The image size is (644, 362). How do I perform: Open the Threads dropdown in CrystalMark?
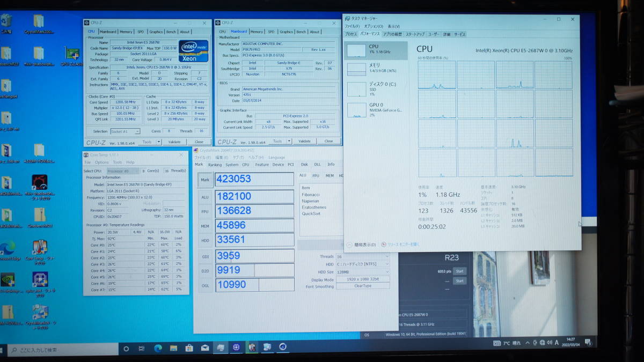(x=363, y=257)
